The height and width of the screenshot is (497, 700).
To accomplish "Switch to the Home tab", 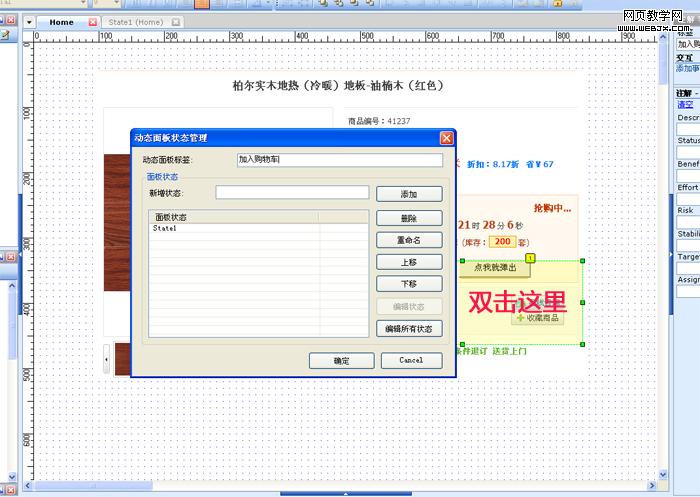I will 61,22.
